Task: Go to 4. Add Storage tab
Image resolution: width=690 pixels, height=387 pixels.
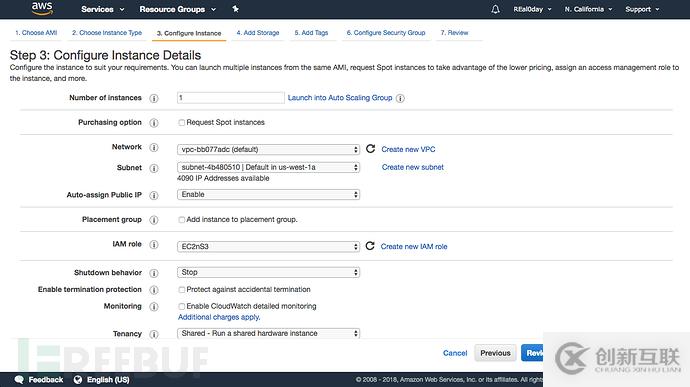Action: pos(258,33)
